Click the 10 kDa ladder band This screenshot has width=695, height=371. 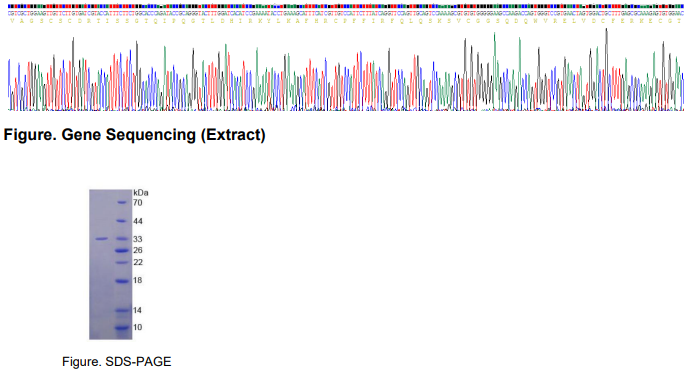122,328
